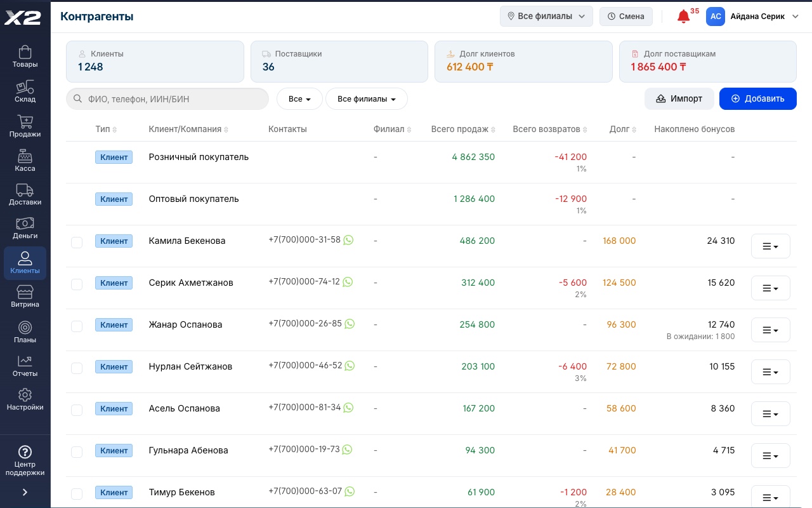
Task: Open Касса from the sidebar
Action: [x=25, y=161]
